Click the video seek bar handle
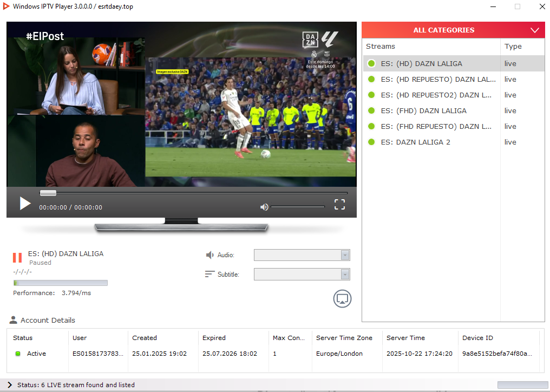The width and height of the screenshot is (550, 392). [x=48, y=193]
